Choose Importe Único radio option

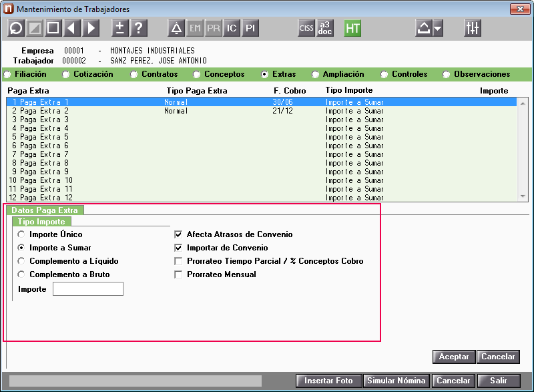coord(21,234)
